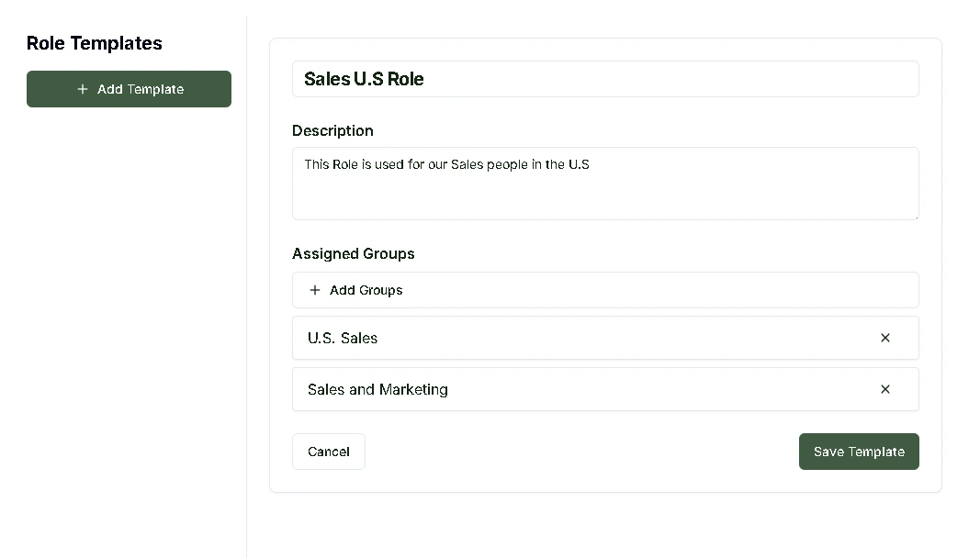Click the Role Templates heading
Viewport: 980px width, 558px height.
[x=95, y=43]
